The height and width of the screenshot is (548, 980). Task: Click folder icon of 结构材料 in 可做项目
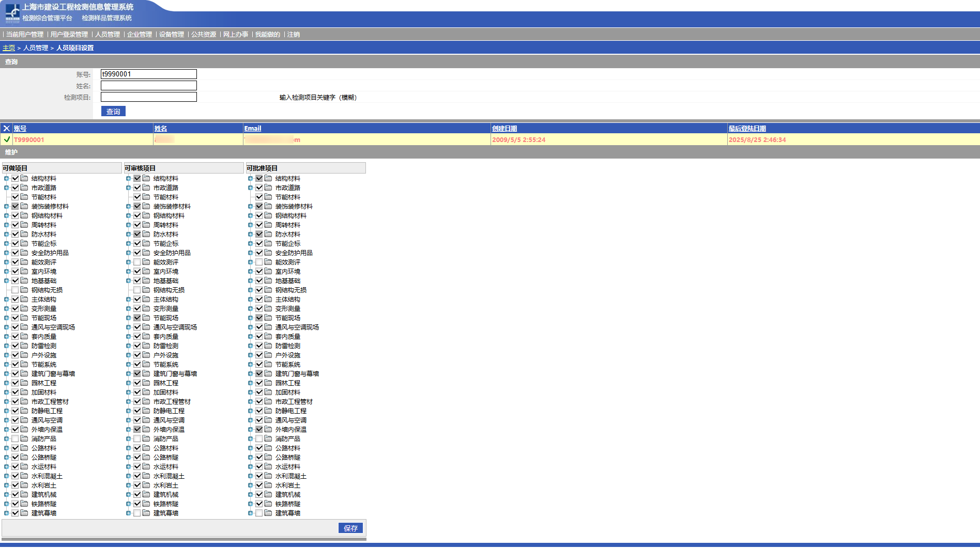pyautogui.click(x=24, y=179)
